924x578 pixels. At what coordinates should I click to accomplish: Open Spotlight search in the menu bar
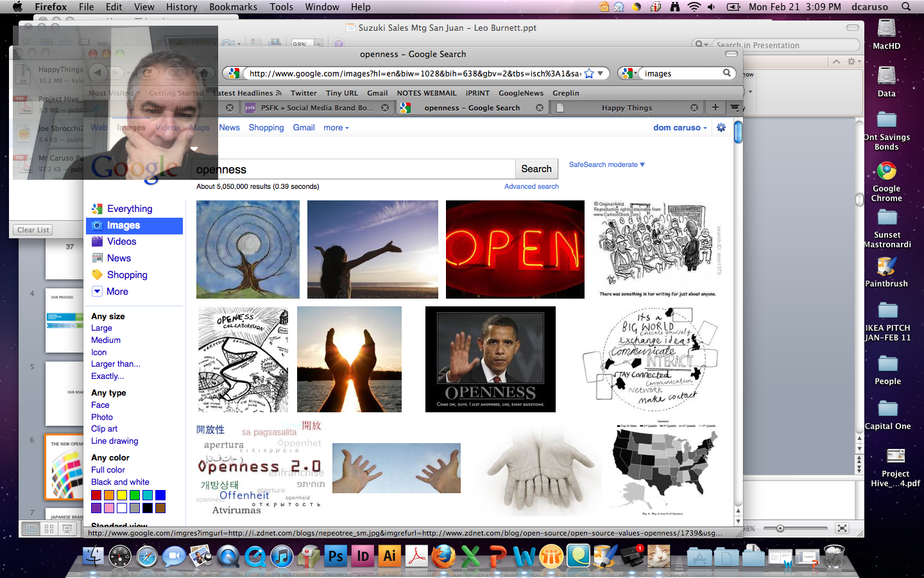click(906, 7)
